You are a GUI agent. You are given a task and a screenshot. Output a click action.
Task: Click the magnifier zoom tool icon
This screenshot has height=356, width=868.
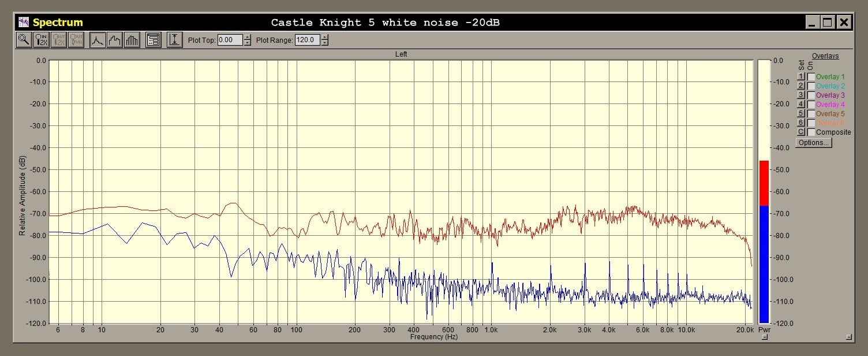[x=24, y=40]
